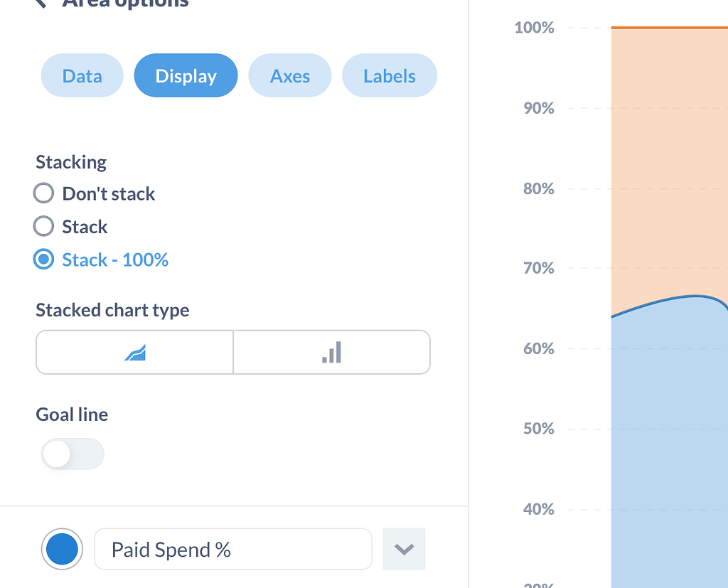Open the series options chevron for Paid Spend %
The width and height of the screenshot is (728, 588).
(x=404, y=549)
